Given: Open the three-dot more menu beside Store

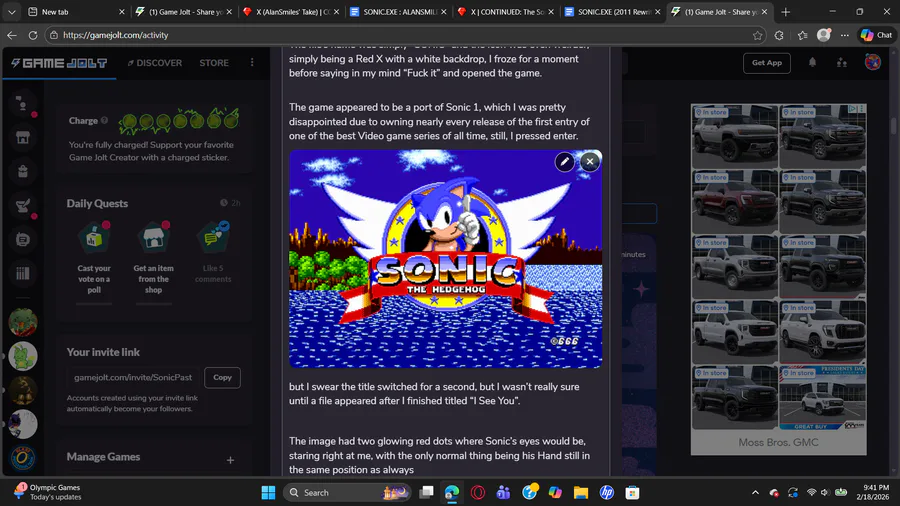Looking at the screenshot, I should pyautogui.click(x=252, y=63).
